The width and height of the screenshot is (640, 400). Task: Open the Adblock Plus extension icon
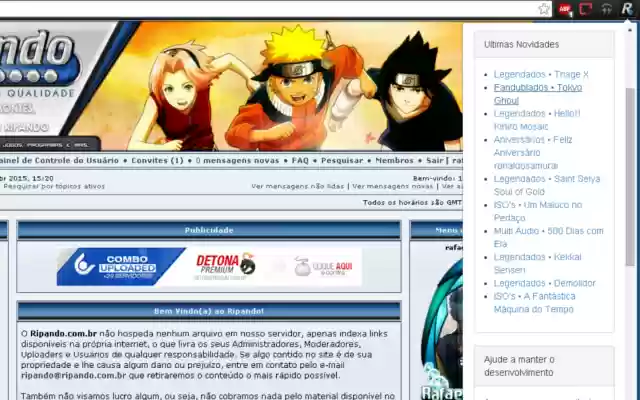click(565, 9)
